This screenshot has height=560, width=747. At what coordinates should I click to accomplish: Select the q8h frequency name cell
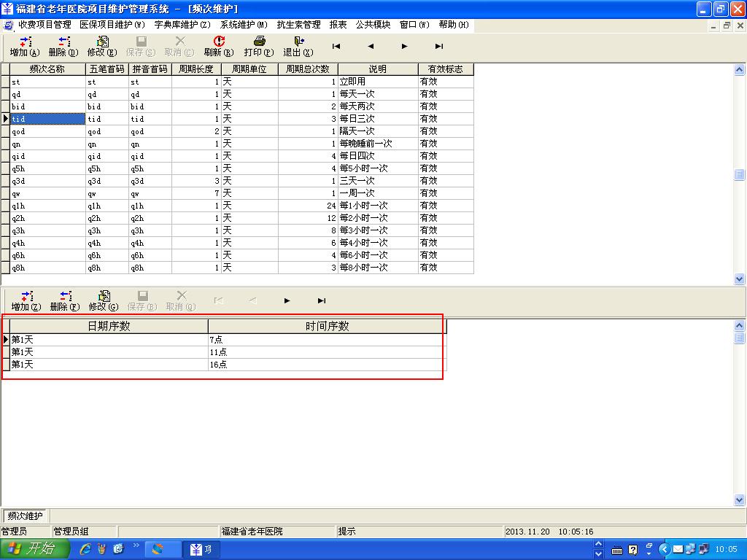click(47, 268)
